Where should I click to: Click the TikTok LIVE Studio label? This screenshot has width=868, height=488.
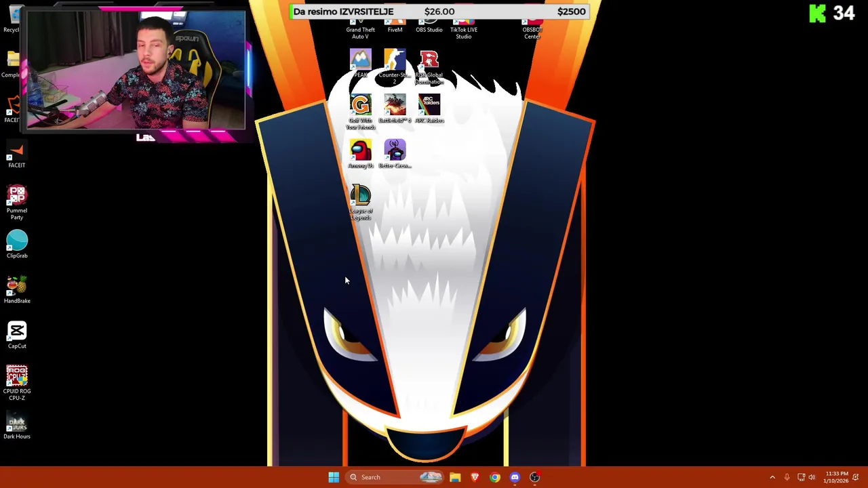pos(464,33)
